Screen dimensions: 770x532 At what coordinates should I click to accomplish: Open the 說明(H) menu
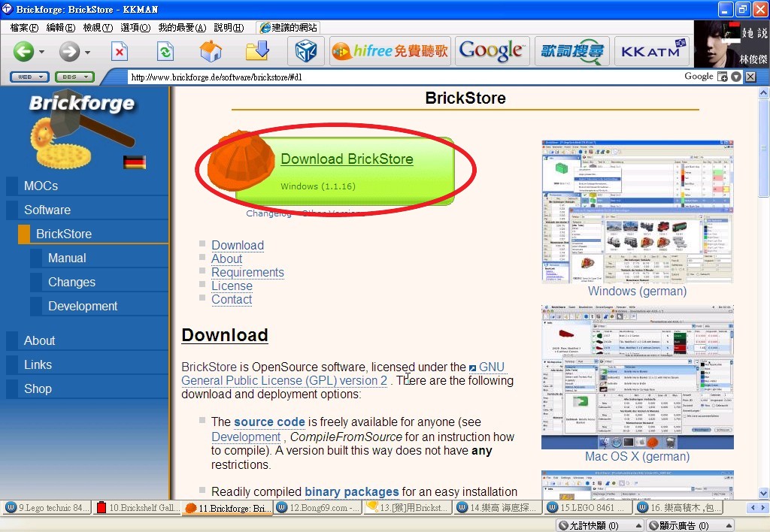tap(229, 28)
